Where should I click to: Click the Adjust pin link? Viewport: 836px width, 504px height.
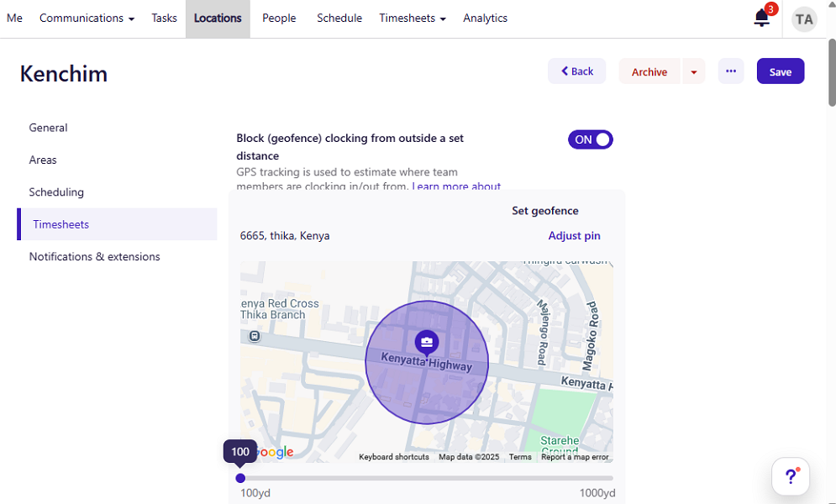[x=574, y=236]
